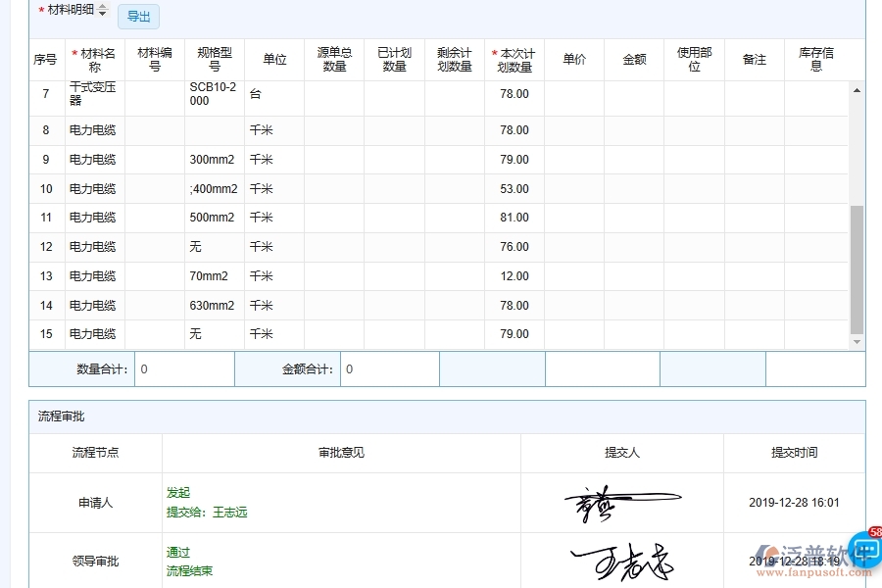Click the 流程结束 link
882x588 pixels.
pyautogui.click(x=189, y=569)
